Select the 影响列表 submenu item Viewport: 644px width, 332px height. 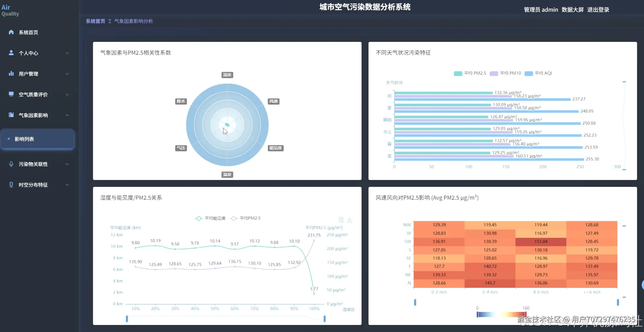point(37,139)
